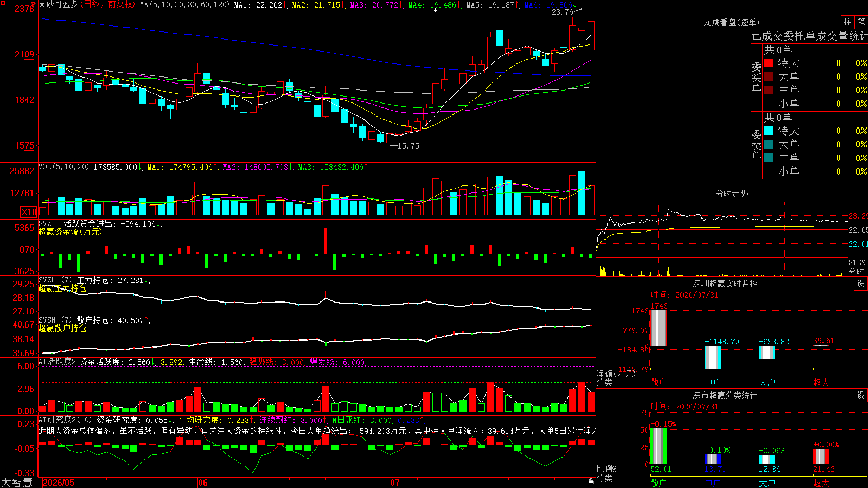Click the green MA4: 19.486 value
The height and width of the screenshot is (488, 868).
pos(435,4)
